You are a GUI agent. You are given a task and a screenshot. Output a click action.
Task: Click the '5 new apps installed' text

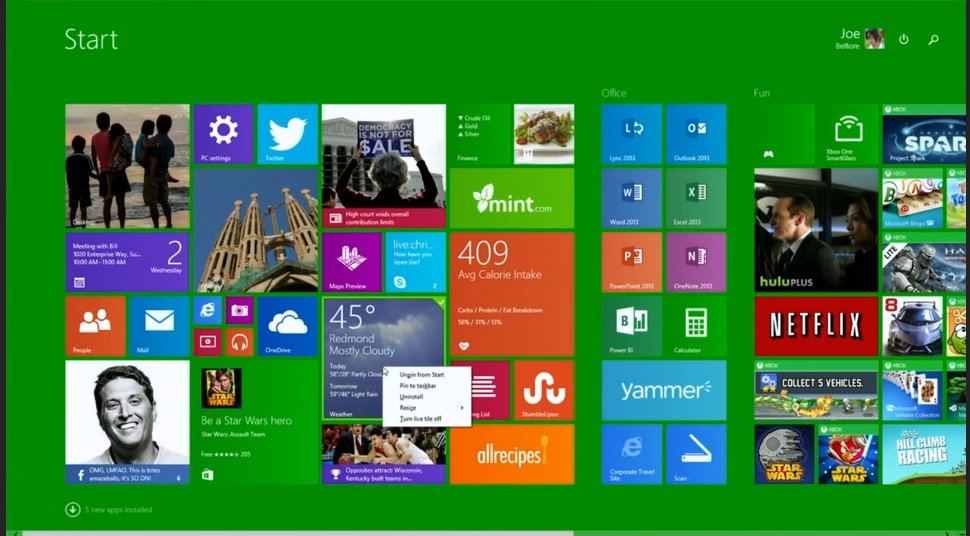[119, 510]
